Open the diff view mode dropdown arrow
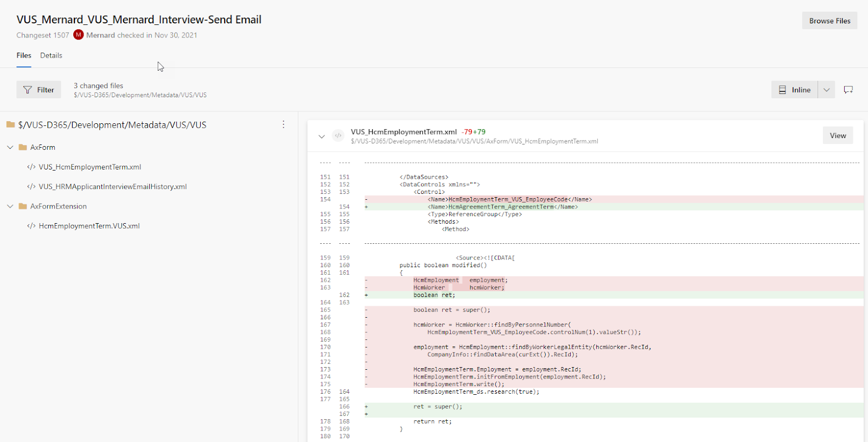This screenshot has height=442, width=868. [826, 90]
